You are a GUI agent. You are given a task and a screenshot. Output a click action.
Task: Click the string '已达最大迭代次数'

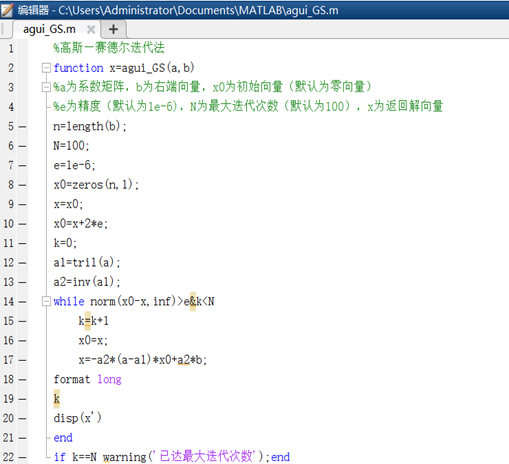pos(206,456)
